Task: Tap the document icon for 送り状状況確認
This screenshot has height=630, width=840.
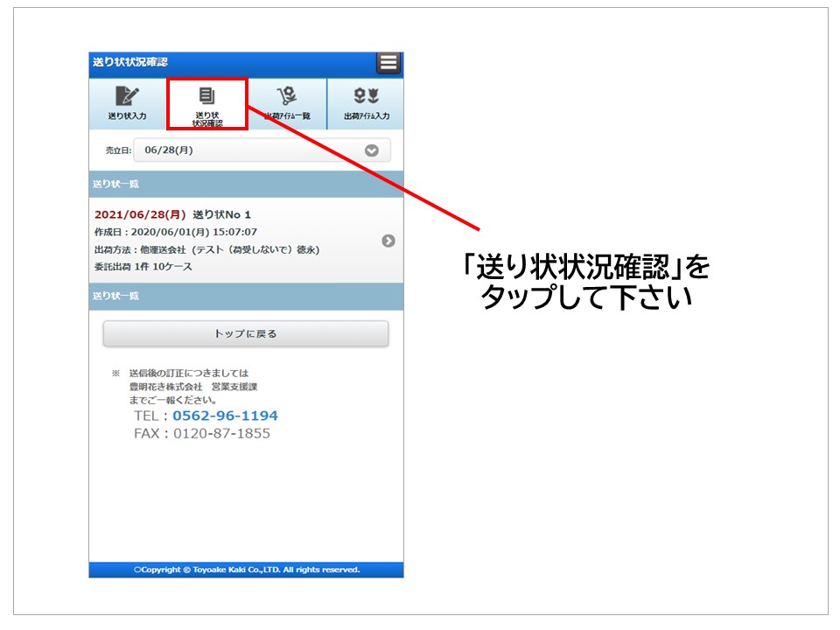Action: (206, 95)
